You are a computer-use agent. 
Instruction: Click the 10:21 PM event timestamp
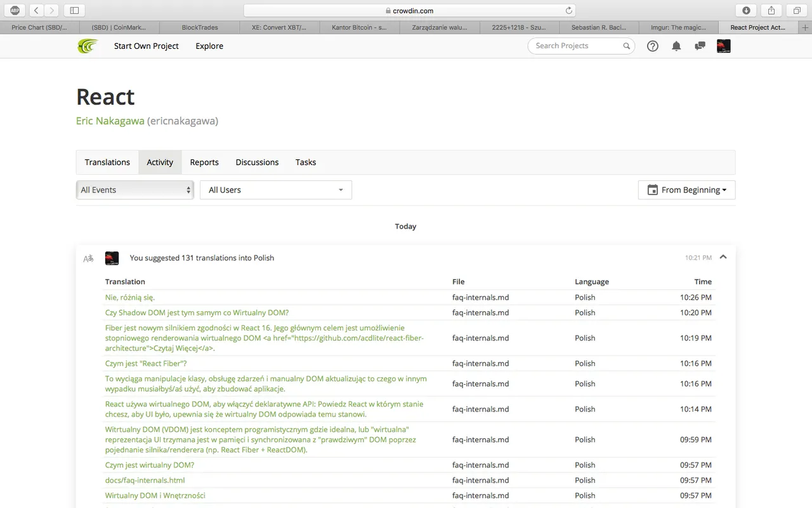[x=698, y=258]
